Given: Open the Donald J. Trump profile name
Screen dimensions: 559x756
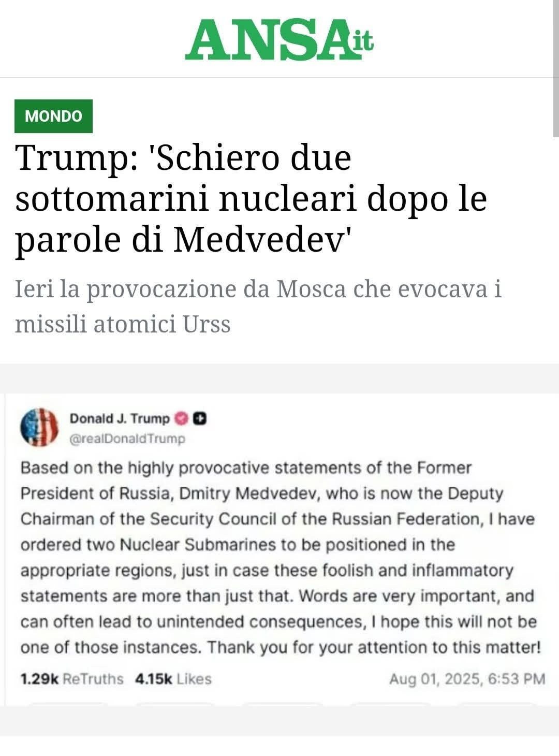Looking at the screenshot, I should coord(120,418).
